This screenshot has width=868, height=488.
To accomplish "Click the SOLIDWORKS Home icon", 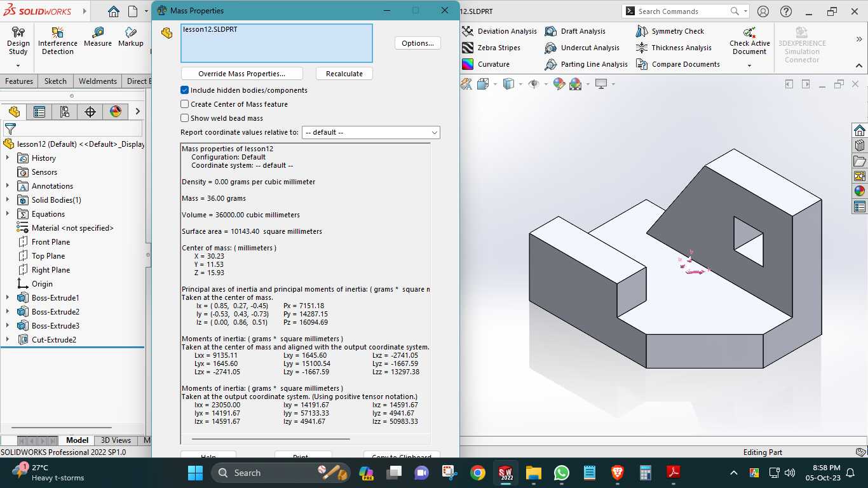I will [113, 11].
